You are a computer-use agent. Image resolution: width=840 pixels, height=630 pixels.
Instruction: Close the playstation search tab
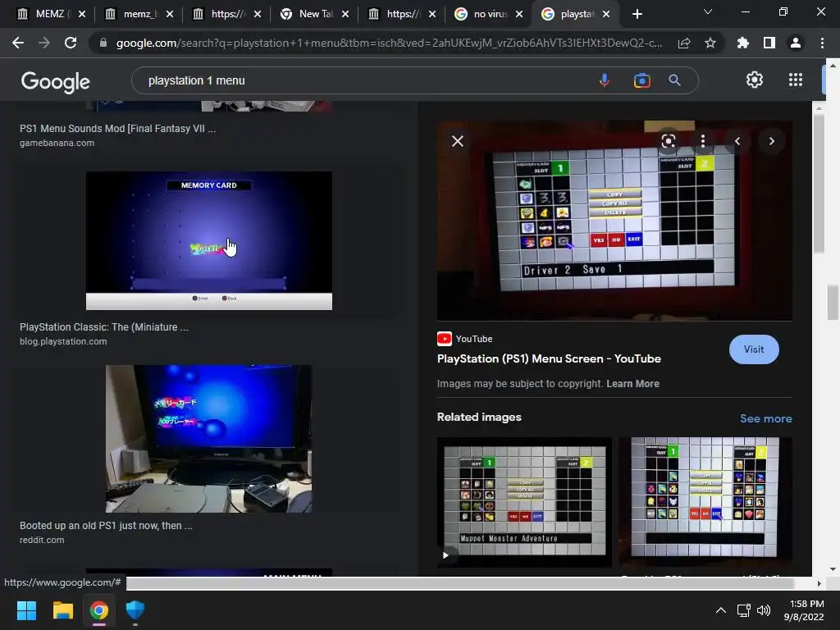pos(606,14)
